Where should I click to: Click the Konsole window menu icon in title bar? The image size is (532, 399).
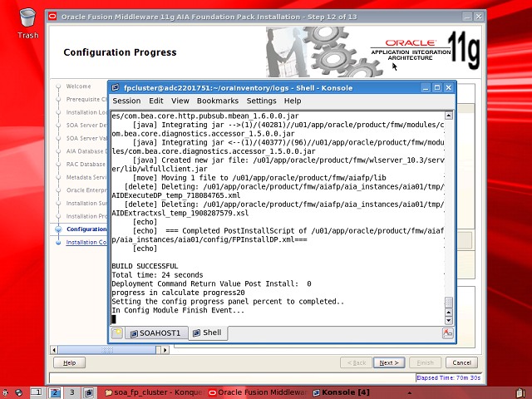point(116,87)
